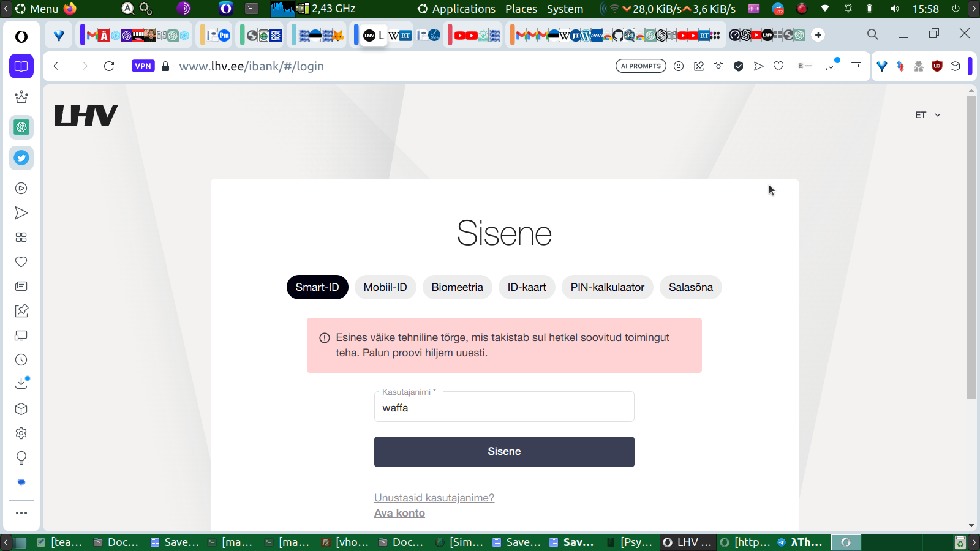Open the Player icon in Opera sidebar
Viewport: 980px width, 551px height.
click(x=21, y=189)
